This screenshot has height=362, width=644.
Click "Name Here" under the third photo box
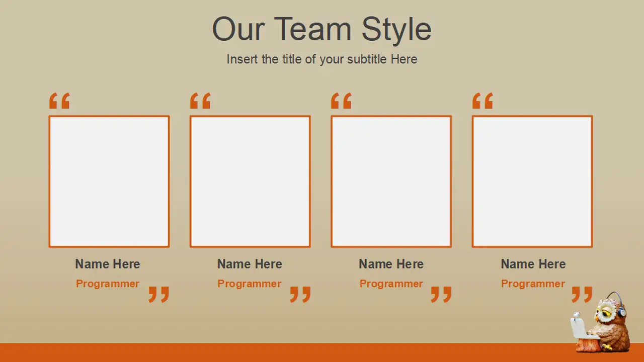pyautogui.click(x=391, y=264)
